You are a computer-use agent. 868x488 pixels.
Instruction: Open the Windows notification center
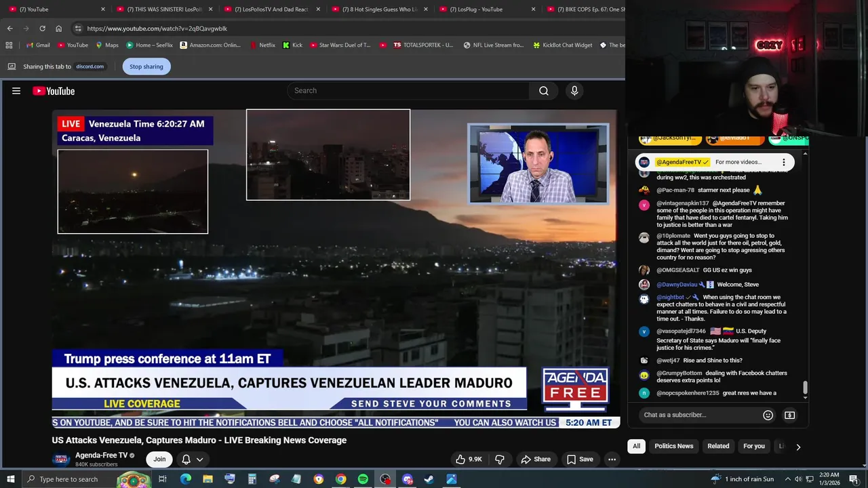click(854, 479)
